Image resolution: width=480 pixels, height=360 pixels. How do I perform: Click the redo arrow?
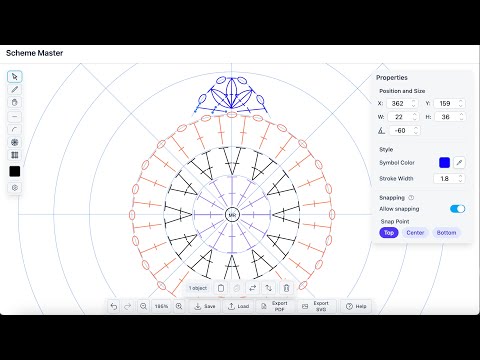click(128, 306)
